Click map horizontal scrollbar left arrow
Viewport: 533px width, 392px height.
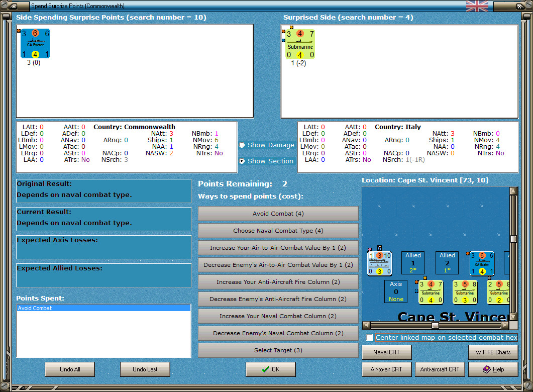(x=366, y=325)
